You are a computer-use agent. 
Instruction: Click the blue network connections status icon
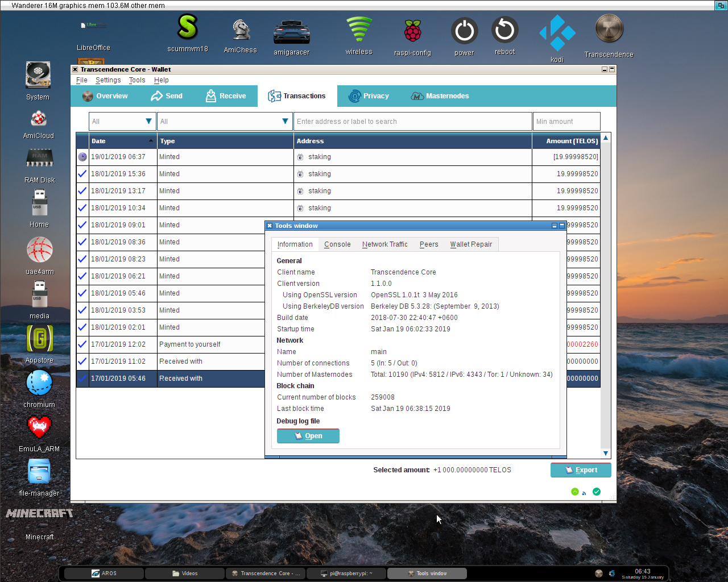point(584,493)
